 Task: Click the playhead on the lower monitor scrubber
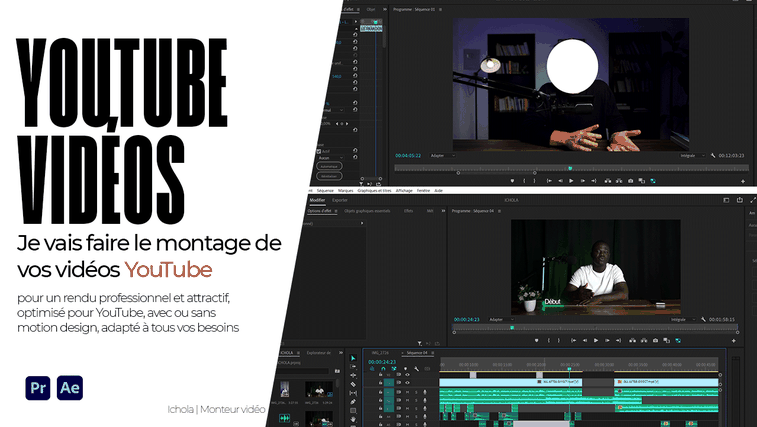511,328
